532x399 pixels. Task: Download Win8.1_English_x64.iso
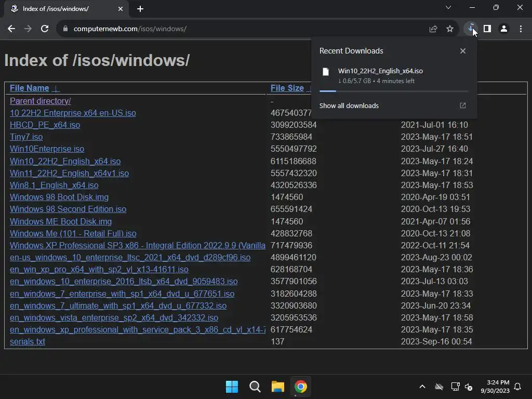[x=54, y=185]
